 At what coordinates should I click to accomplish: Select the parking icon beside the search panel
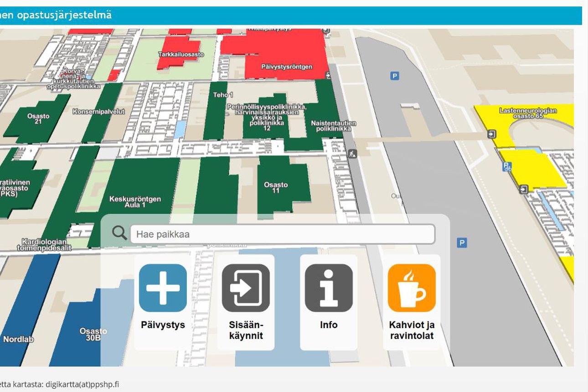click(462, 243)
